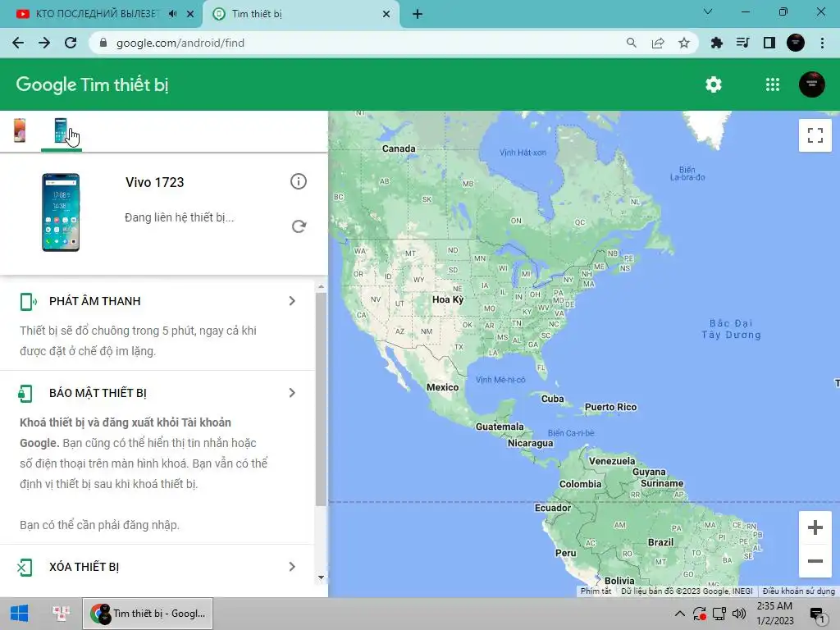Screen dimensions: 840x630
Task: Close the Tìm thiết bị tab
Action: point(386,14)
